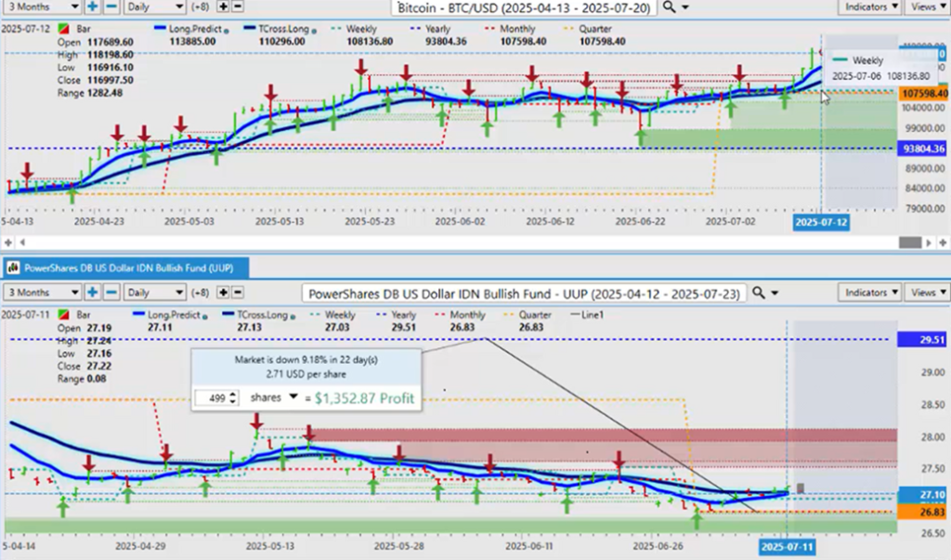This screenshot has width=951, height=560.
Task: Click the 499 shares quantity input field
Action: click(x=213, y=397)
